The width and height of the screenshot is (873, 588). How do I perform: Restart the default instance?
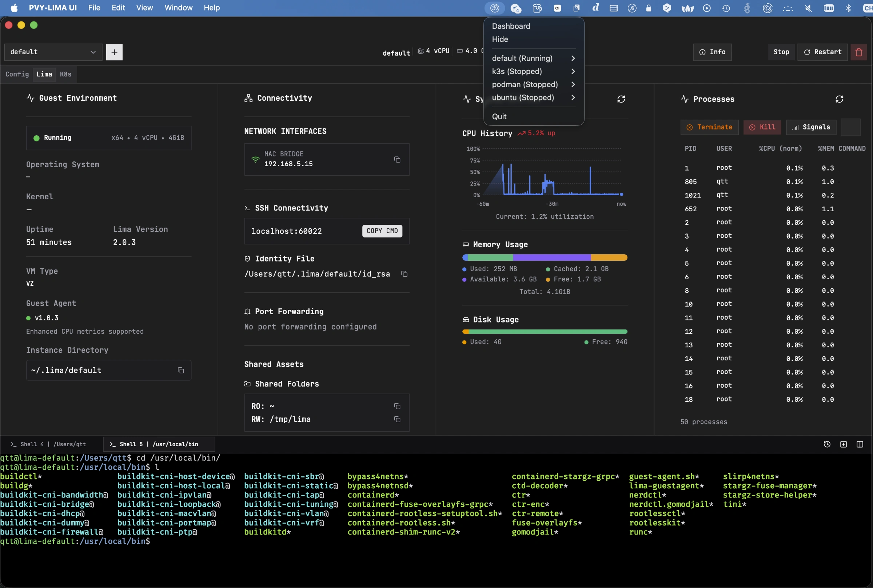click(x=822, y=52)
